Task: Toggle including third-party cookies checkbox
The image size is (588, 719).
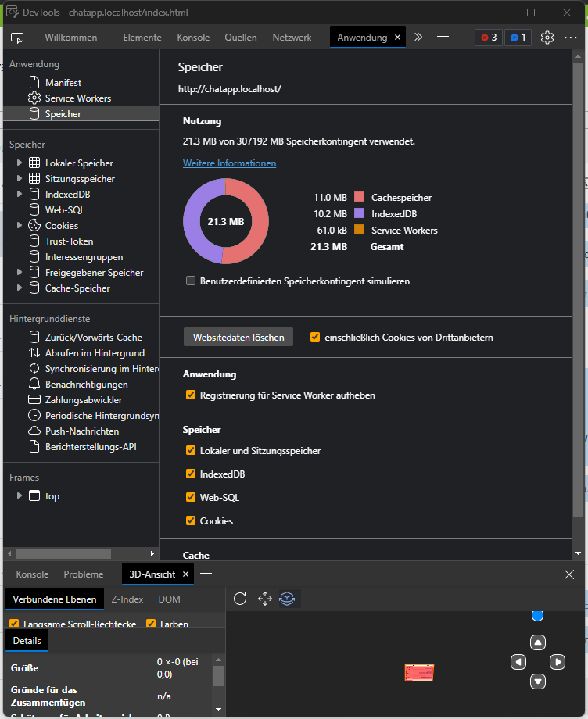Action: pos(315,338)
